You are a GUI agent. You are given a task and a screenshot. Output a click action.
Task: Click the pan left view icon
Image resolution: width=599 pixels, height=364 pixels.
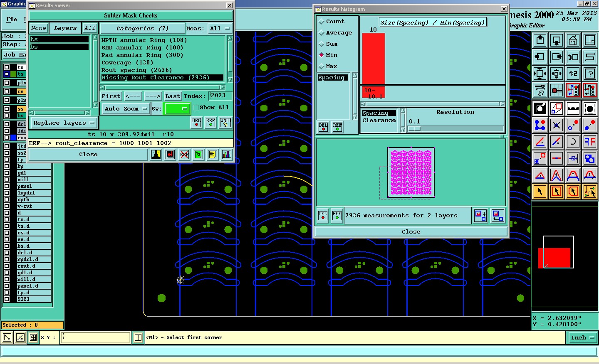(540, 57)
